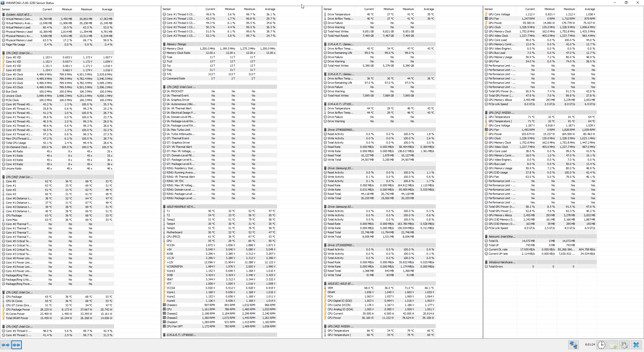Viewport: 644px width, 352px height.
Task: Open sensor settings gear icon
Action: [x=624, y=345]
